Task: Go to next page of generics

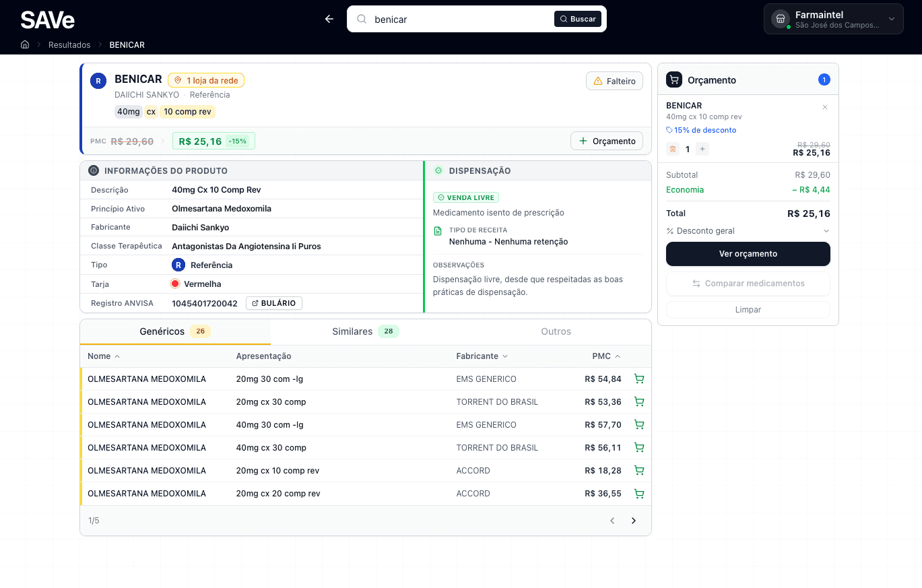Action: point(633,521)
